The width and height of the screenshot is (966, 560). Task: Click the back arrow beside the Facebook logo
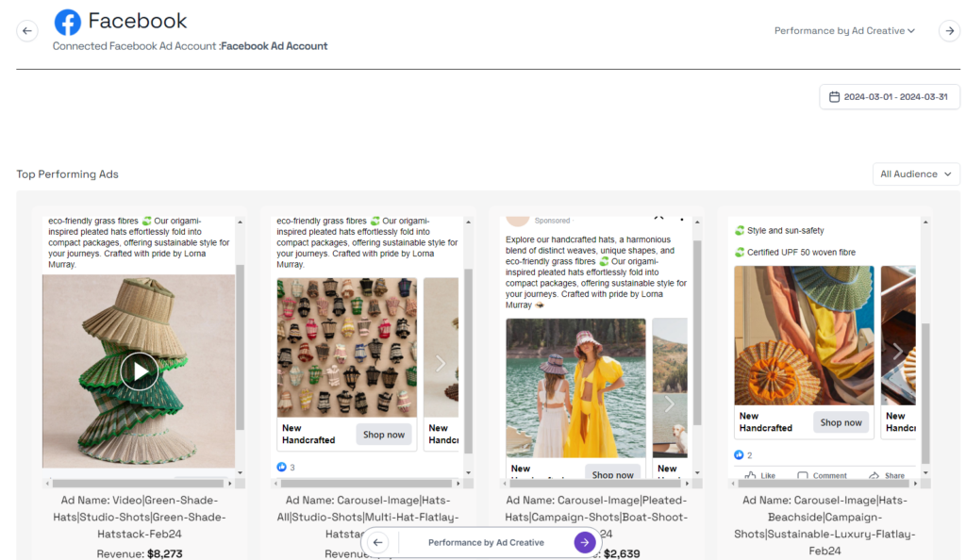tap(27, 31)
